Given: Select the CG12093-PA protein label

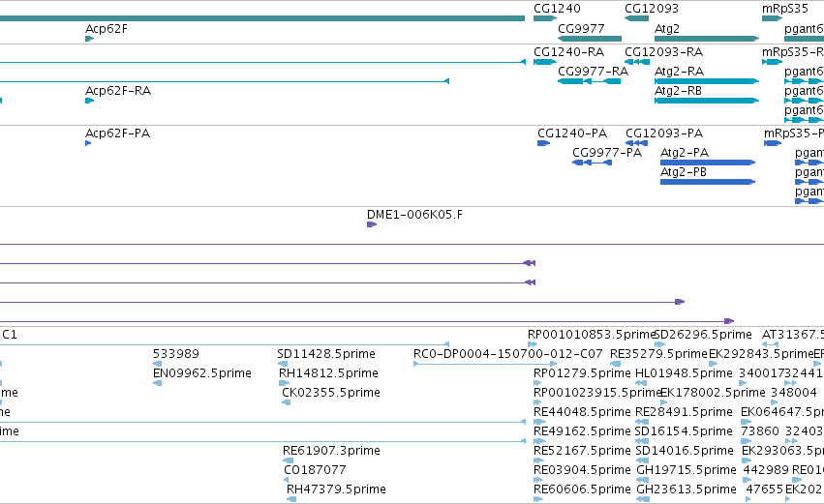Looking at the screenshot, I should point(664,133).
